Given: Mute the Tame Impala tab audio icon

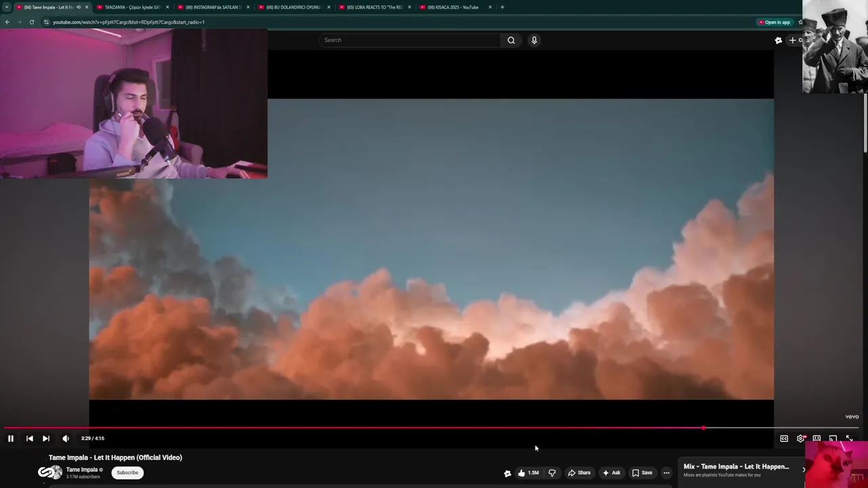Looking at the screenshot, I should pyautogui.click(x=79, y=7).
